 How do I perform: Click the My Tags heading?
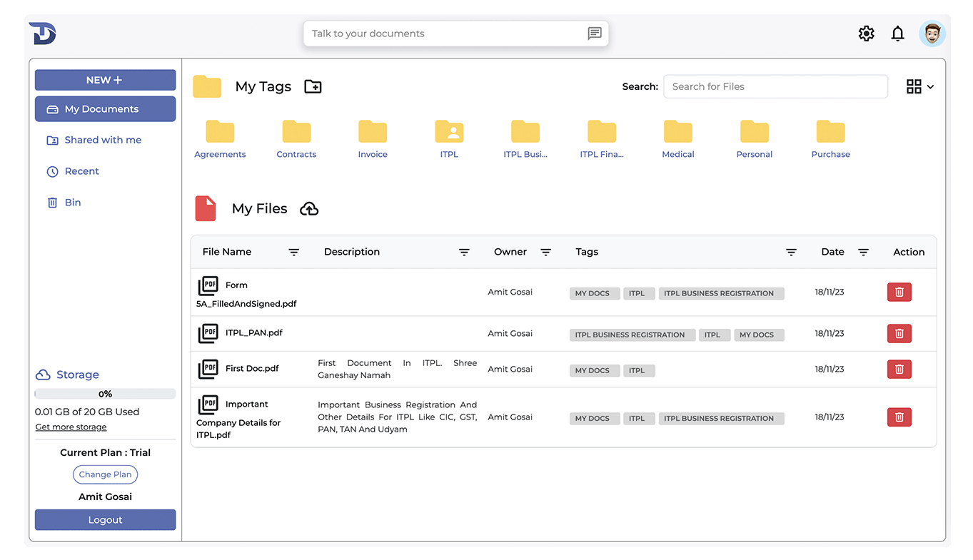pos(263,86)
